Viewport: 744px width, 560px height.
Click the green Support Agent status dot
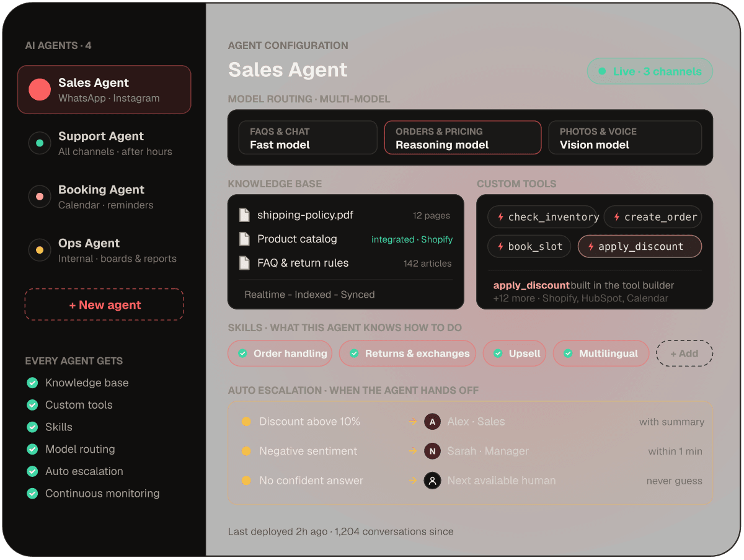pyautogui.click(x=40, y=143)
